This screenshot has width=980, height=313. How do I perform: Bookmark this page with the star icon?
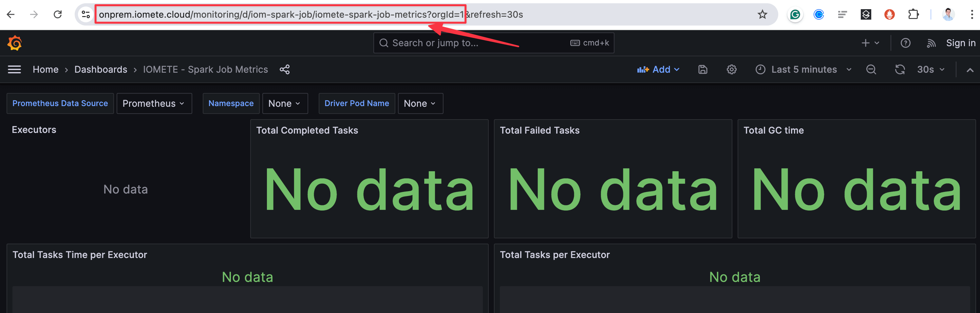tap(762, 14)
